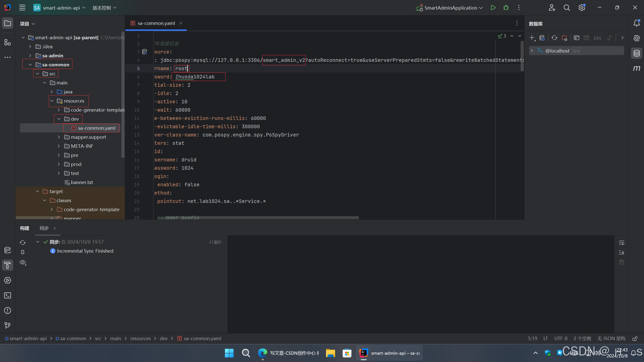Toggle read-only lock in status bar
Viewport: 644px width, 362px height.
(635, 339)
